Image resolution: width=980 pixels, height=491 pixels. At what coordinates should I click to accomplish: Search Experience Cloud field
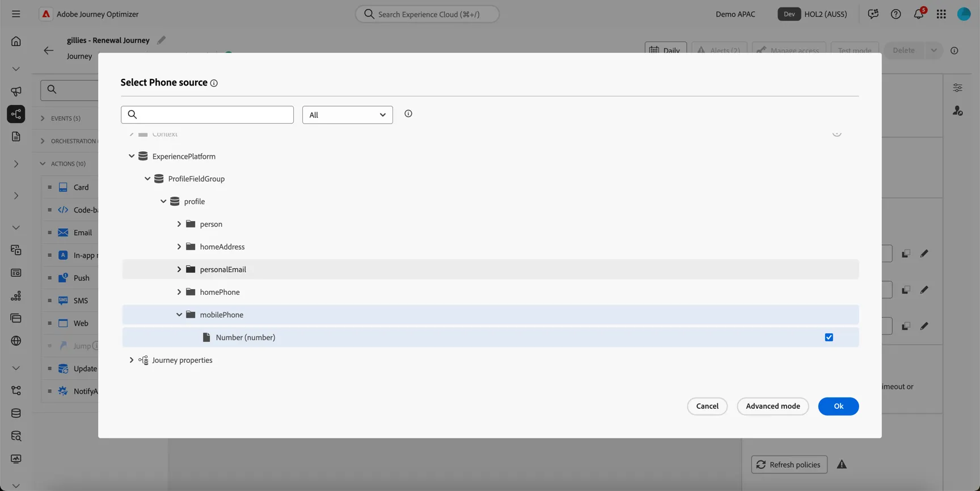click(x=427, y=14)
